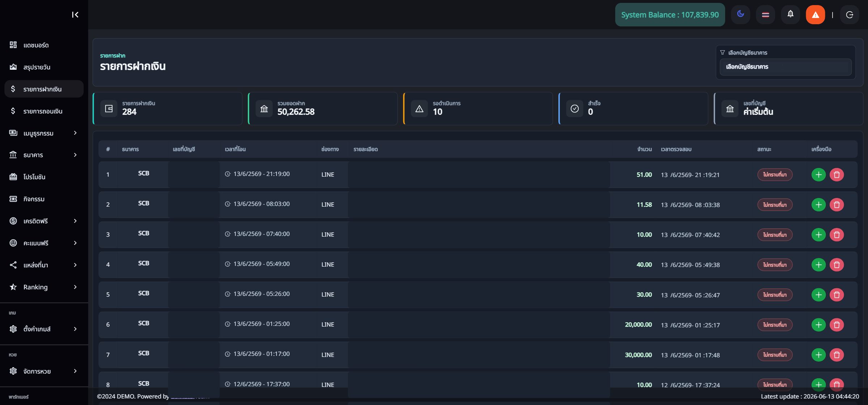Add the 07:40:00 deposit using the plus icon
Screen dimensions: 868x405
point(818,235)
